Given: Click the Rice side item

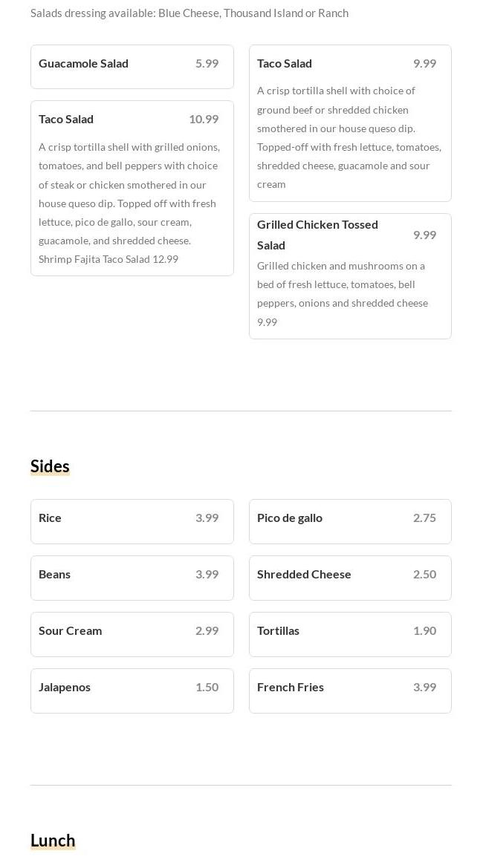Looking at the screenshot, I should pos(51,518).
